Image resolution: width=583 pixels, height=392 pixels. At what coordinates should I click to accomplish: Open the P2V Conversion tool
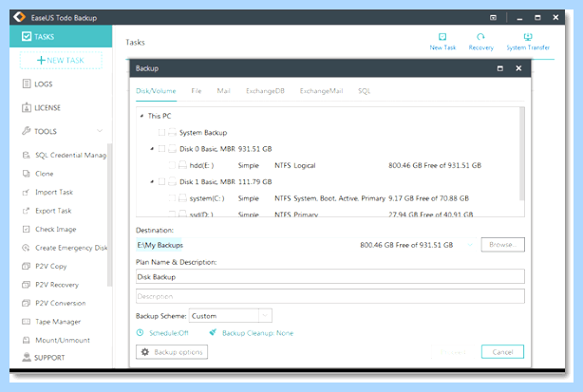tap(54, 303)
